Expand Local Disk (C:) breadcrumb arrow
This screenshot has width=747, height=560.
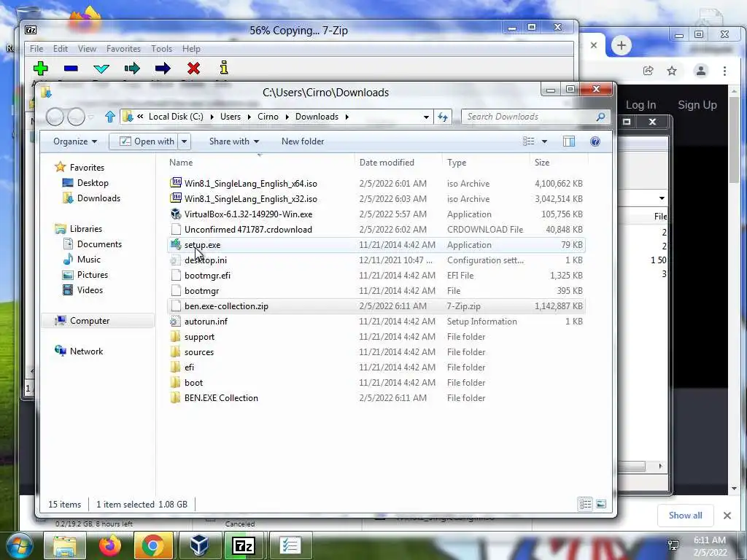point(212,117)
